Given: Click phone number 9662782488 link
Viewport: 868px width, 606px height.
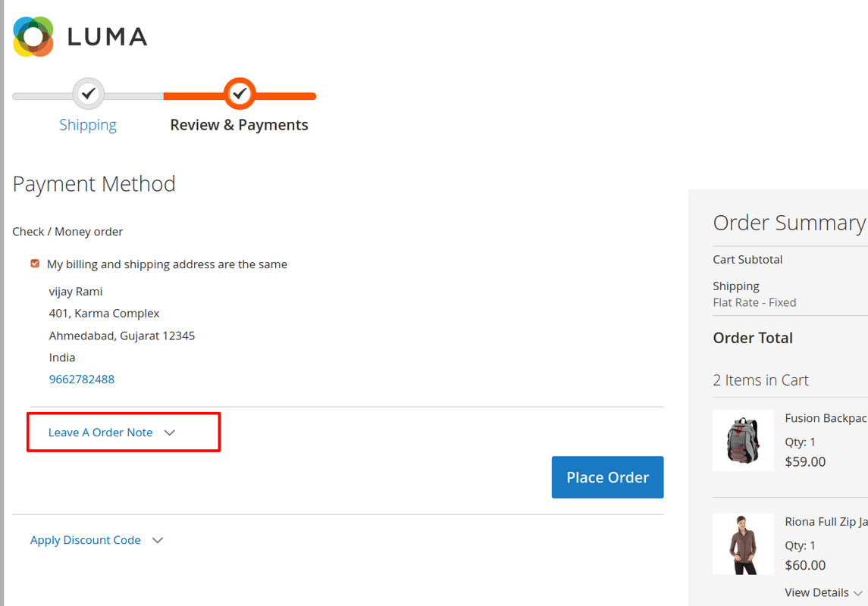Looking at the screenshot, I should [82, 379].
